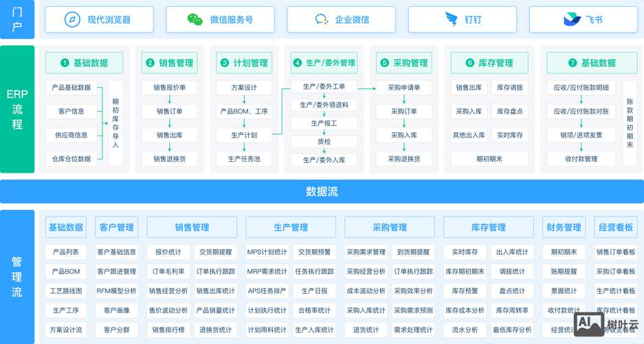Viewport: 644px width, 344px height.
Task: Click the 客户信息 box
Action: [x=71, y=111]
